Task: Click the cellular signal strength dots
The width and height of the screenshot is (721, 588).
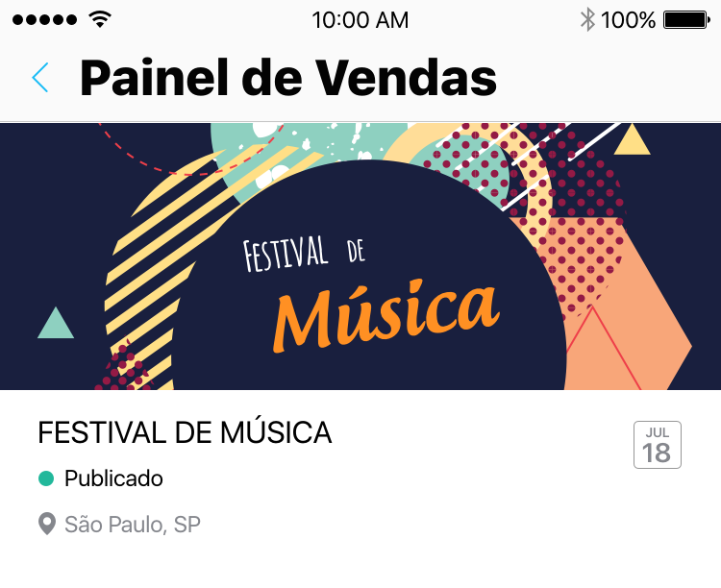Action: 45,19
